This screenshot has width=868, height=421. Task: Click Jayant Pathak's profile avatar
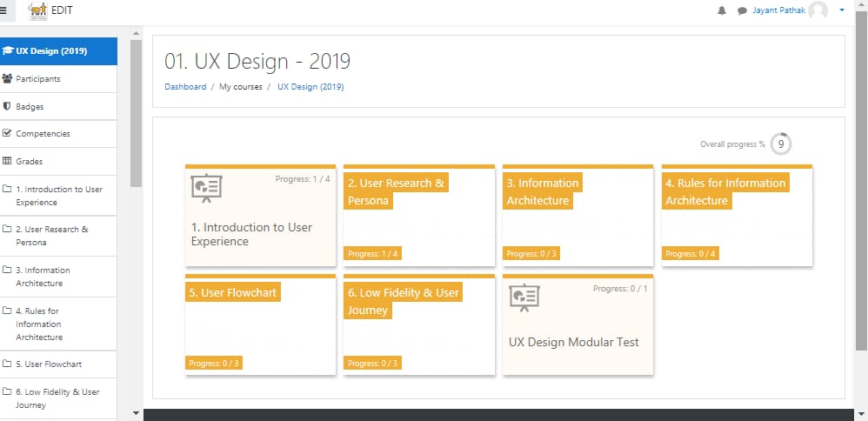point(818,10)
